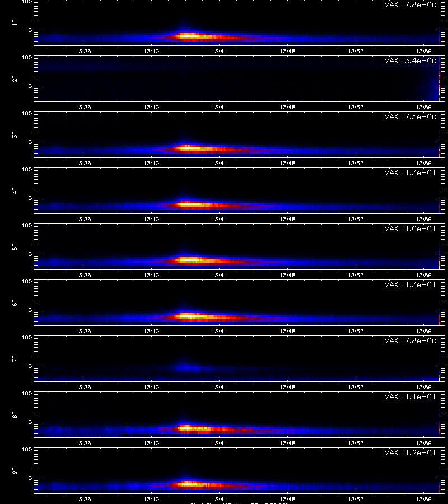Click the 13:36 tick label under 7F
This screenshot has width=448, height=504.
tap(83, 387)
